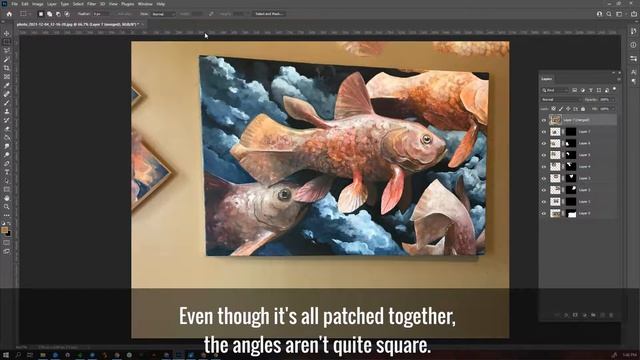Image resolution: width=640 pixels, height=360 pixels.
Task: Hide Layer 0 with the eye icon
Action: pos(544,213)
